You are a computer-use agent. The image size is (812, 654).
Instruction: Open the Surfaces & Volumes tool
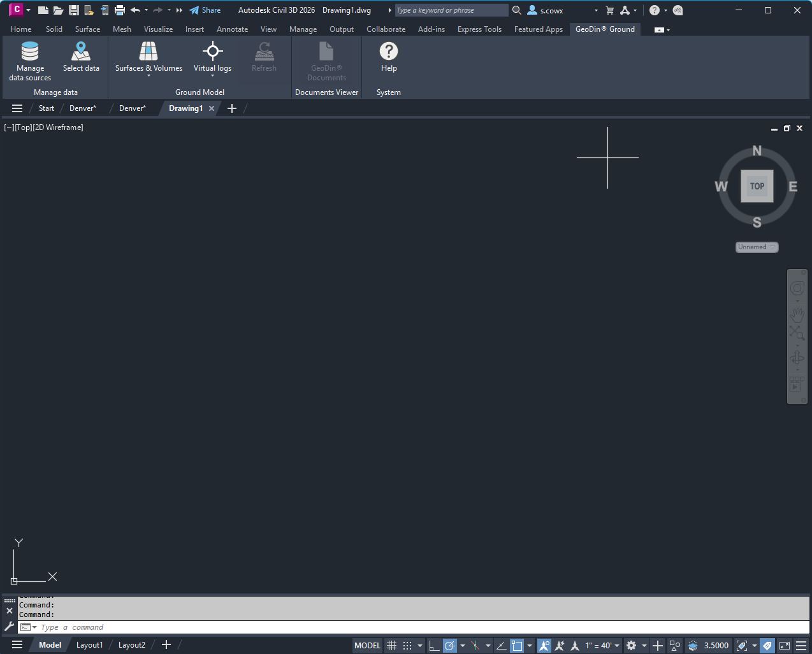(x=149, y=57)
